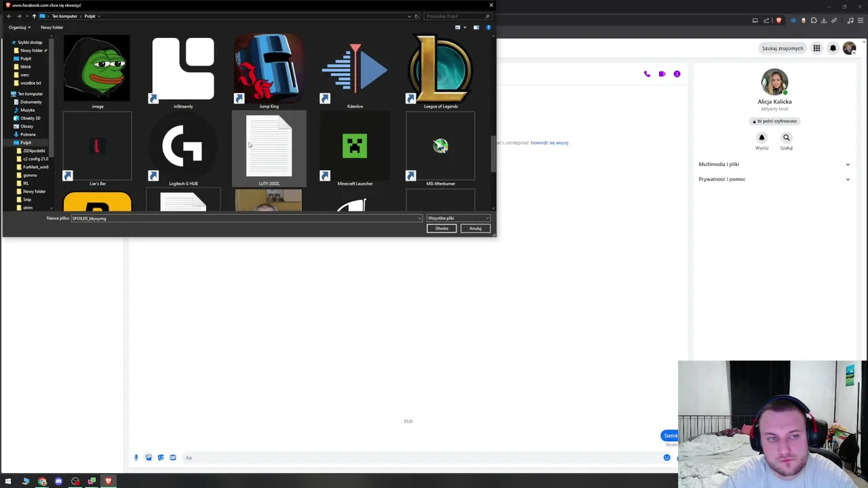Click the Otwórz button
Screen dimensions: 868x488
click(x=441, y=228)
